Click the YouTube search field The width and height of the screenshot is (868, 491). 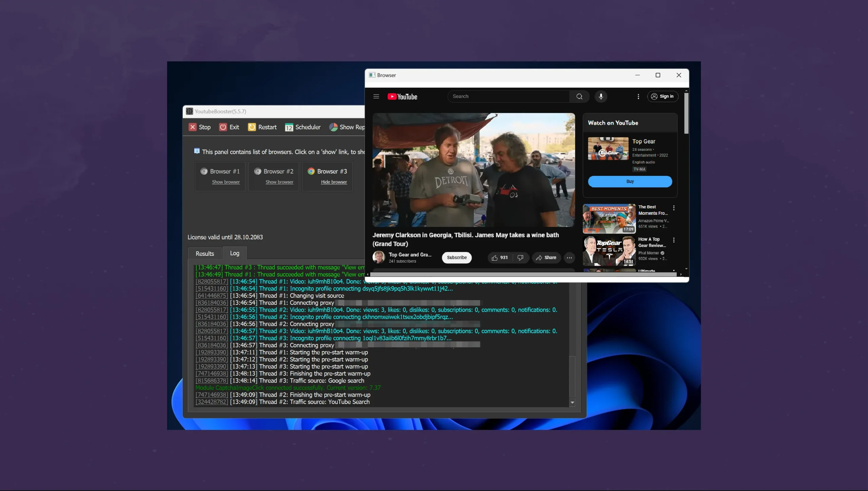(x=508, y=96)
